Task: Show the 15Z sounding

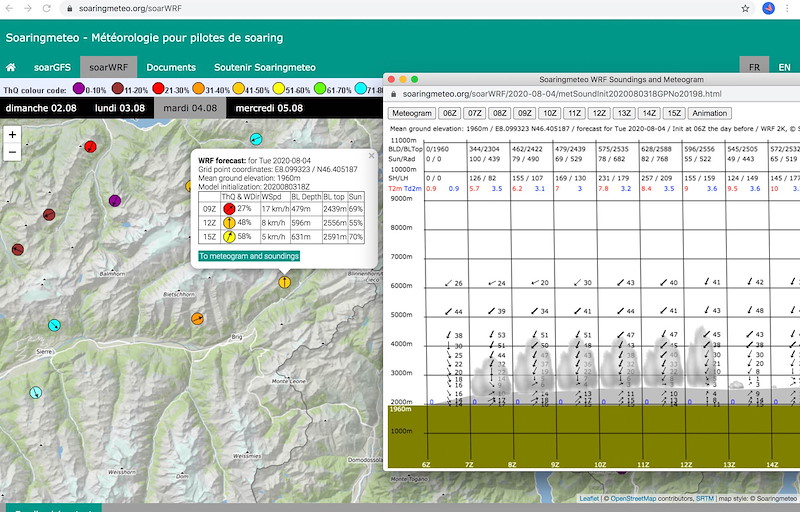Action: 674,113
